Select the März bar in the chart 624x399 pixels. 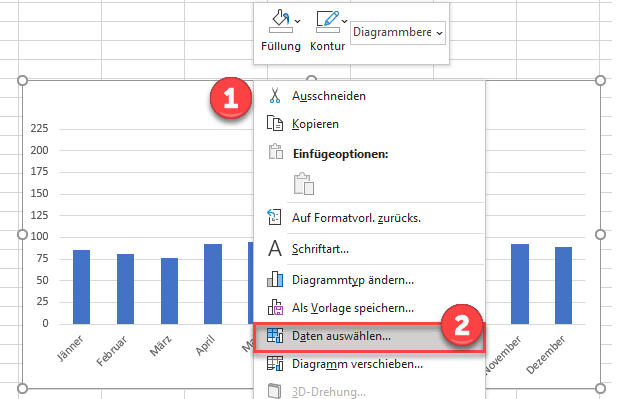tap(170, 291)
